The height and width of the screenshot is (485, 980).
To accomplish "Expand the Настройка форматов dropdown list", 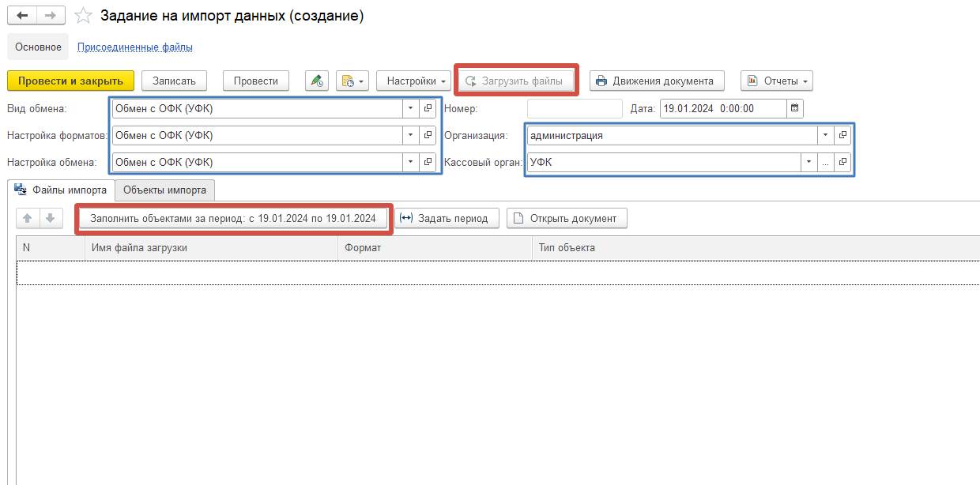I will (411, 136).
